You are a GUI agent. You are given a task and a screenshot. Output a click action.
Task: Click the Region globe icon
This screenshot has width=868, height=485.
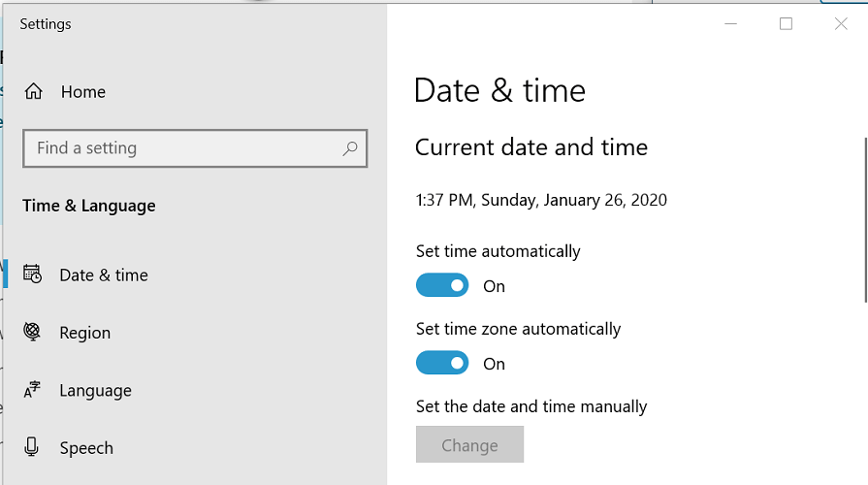click(33, 333)
